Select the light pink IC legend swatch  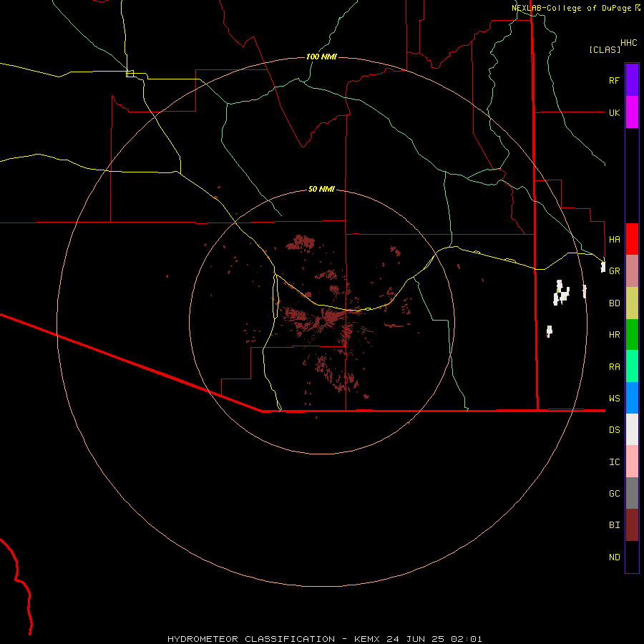coord(632,462)
